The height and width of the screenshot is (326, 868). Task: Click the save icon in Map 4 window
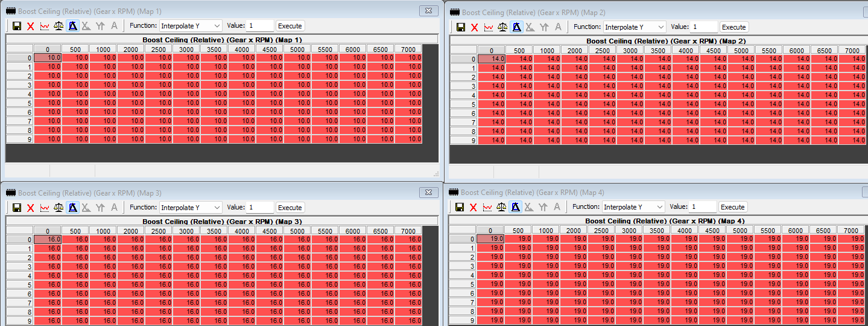coord(459,207)
